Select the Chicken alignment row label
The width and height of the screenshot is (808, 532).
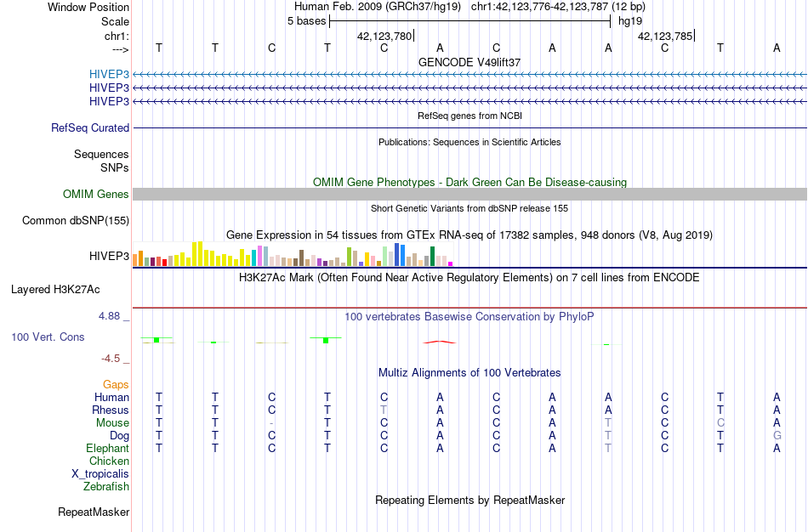(x=109, y=461)
